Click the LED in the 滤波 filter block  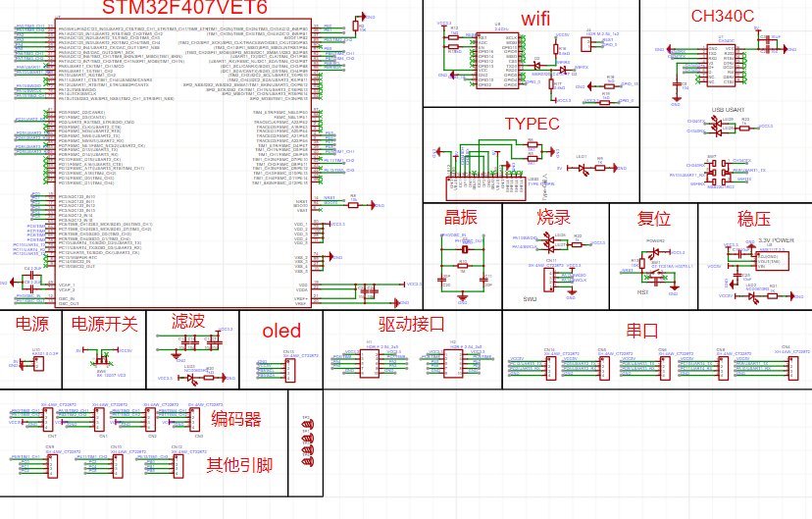coord(191,378)
